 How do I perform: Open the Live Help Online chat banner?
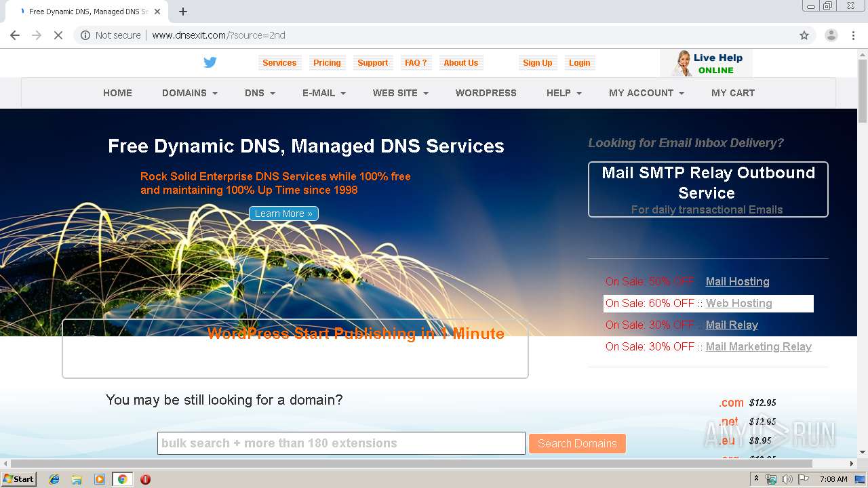(707, 63)
